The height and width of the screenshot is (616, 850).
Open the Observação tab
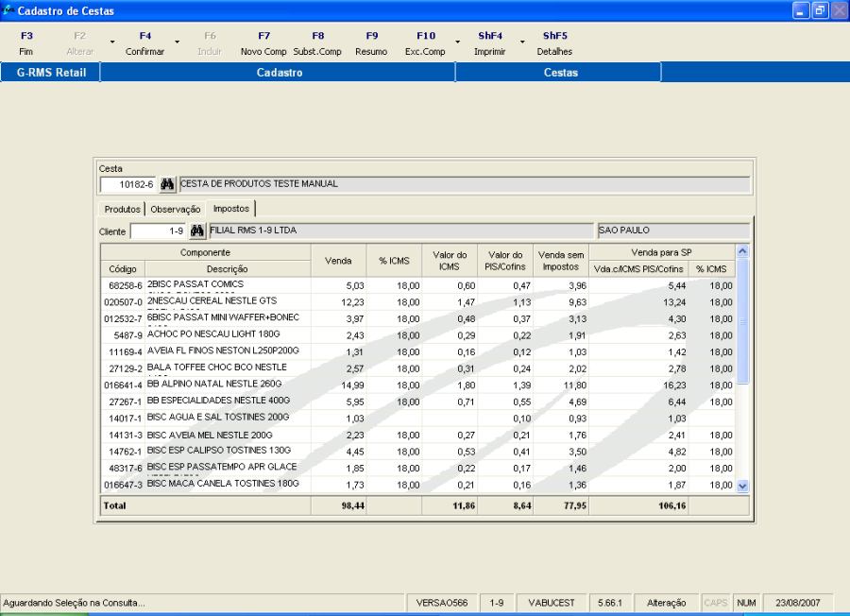click(176, 209)
